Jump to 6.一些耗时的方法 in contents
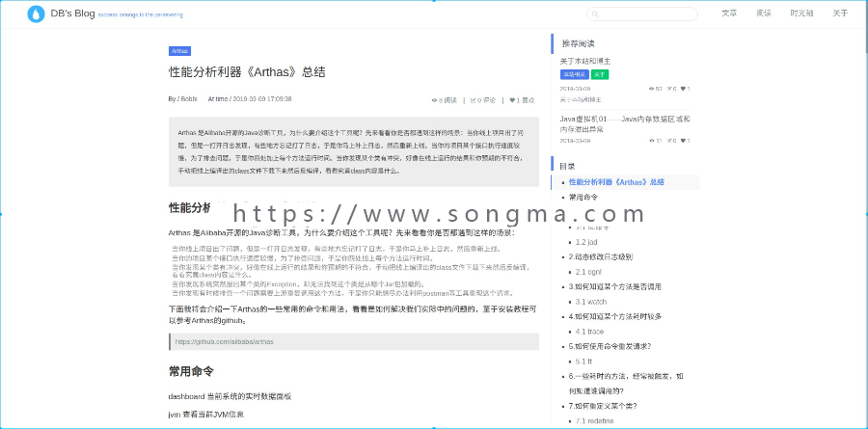 pyautogui.click(x=626, y=384)
